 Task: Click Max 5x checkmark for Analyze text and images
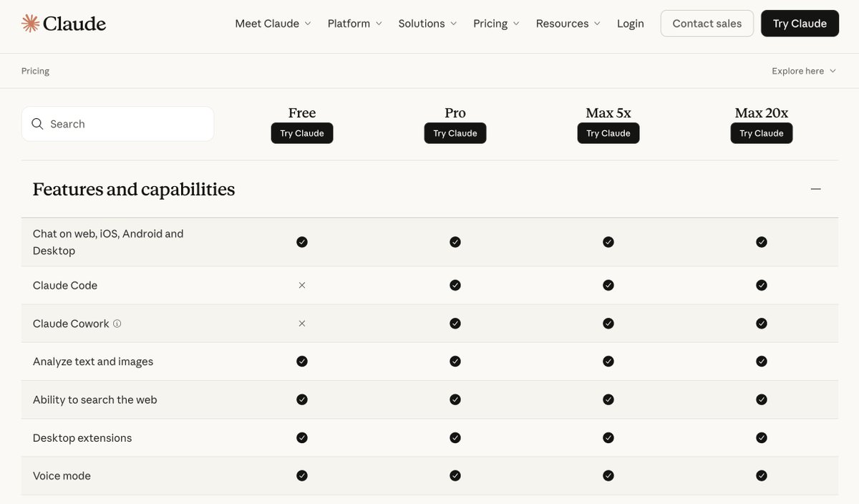(608, 362)
